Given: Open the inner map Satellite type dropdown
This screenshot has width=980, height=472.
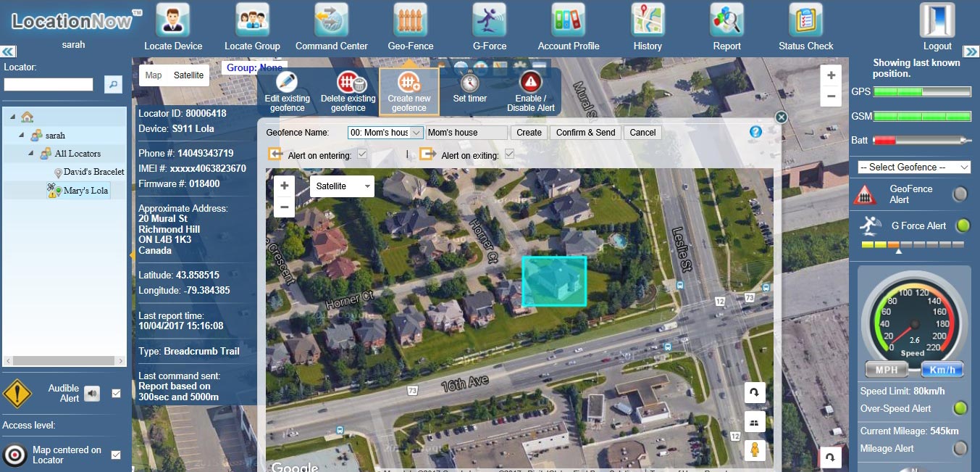Looking at the screenshot, I should point(342,186).
